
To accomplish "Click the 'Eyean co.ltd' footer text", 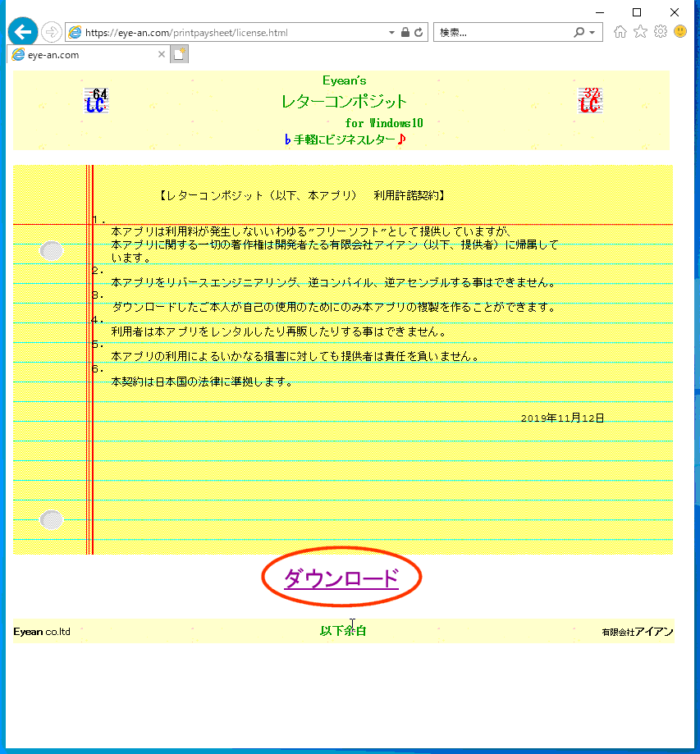I will click(42, 632).
